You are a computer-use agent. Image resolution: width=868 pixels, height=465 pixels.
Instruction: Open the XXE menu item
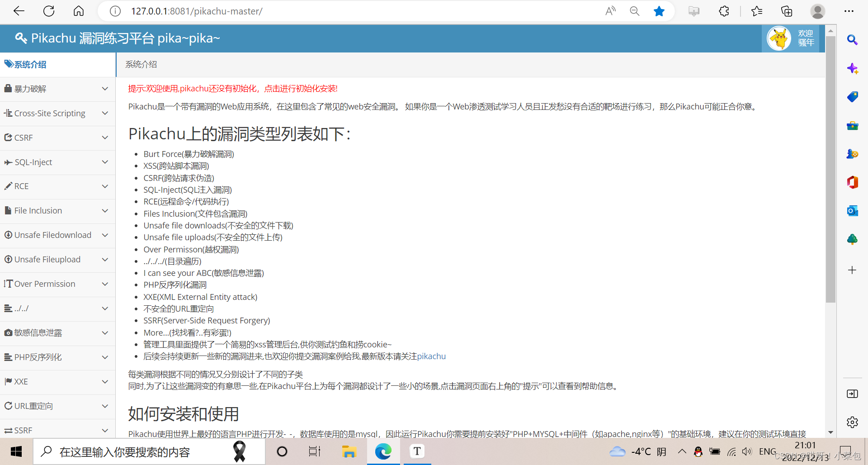point(57,382)
